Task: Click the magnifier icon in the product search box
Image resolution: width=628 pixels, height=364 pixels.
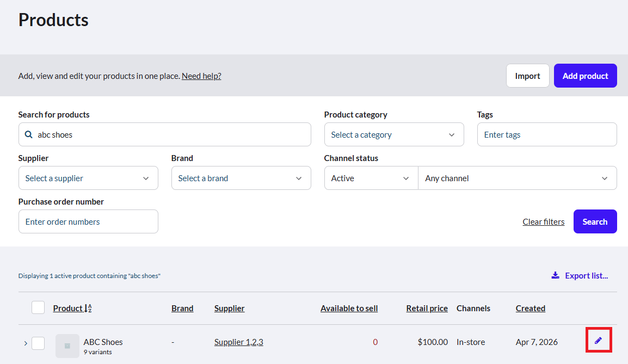Action: click(x=28, y=134)
